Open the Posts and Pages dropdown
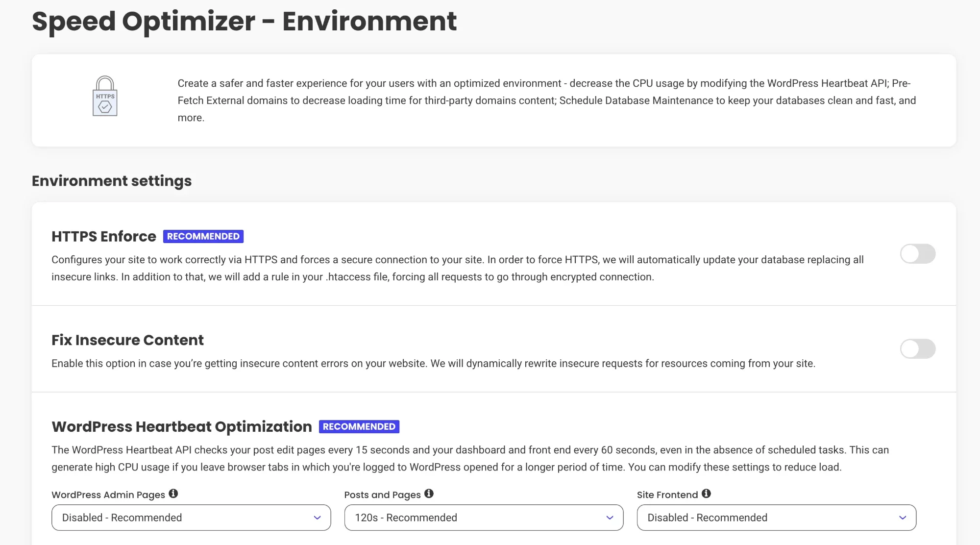This screenshot has height=545, width=980. [484, 518]
